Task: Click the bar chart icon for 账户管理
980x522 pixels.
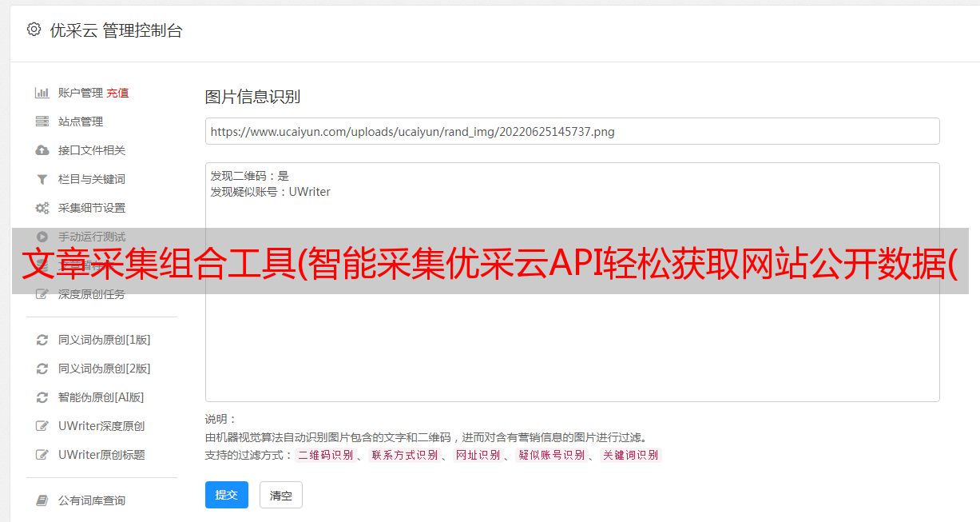Action: 42,93
